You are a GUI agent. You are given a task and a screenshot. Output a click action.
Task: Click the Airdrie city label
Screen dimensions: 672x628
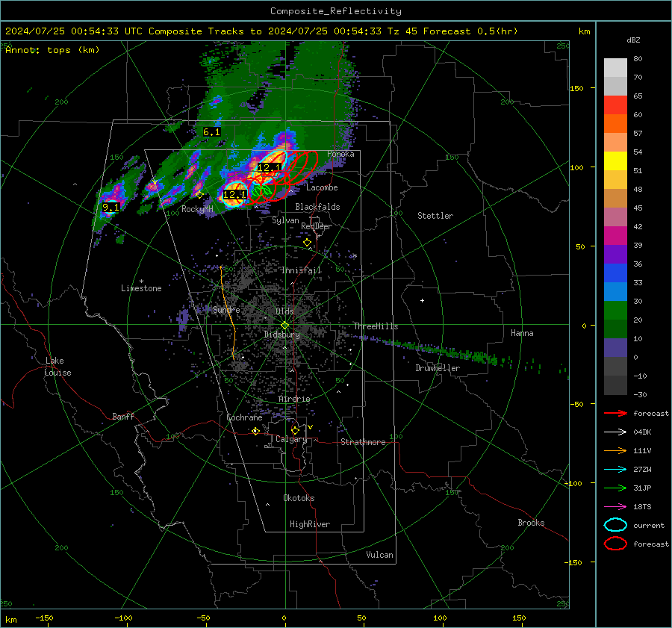pyautogui.click(x=294, y=399)
